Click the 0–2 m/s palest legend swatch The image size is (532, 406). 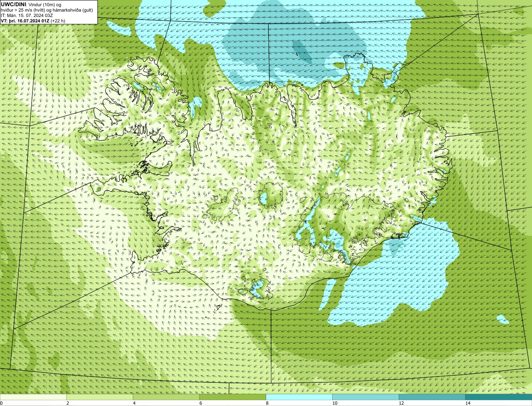point(33,397)
